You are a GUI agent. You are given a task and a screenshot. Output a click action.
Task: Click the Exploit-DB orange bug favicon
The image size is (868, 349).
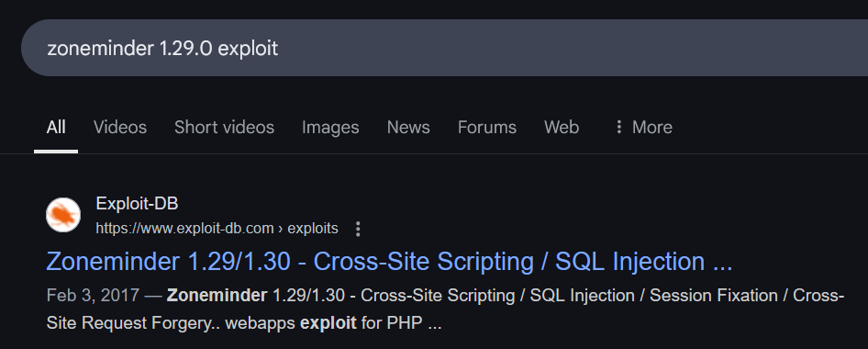[63, 215]
